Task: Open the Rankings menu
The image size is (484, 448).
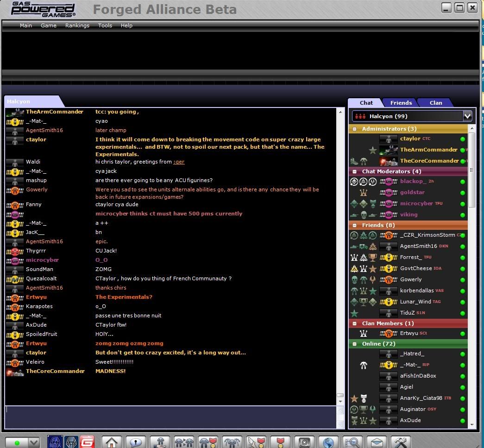Action: click(77, 25)
